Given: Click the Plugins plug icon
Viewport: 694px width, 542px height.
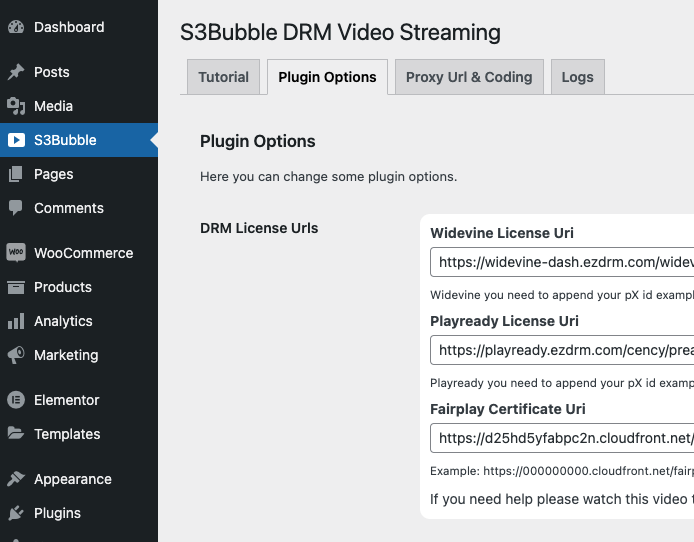Looking at the screenshot, I should click(x=16, y=513).
